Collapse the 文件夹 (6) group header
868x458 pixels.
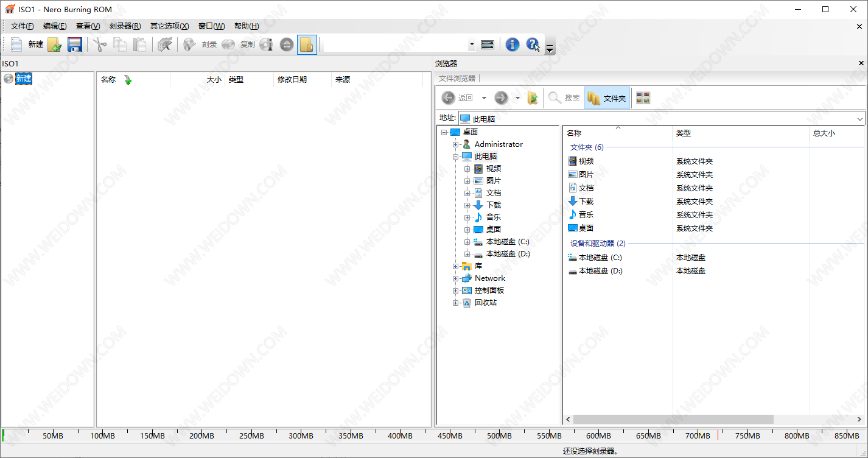click(x=587, y=147)
